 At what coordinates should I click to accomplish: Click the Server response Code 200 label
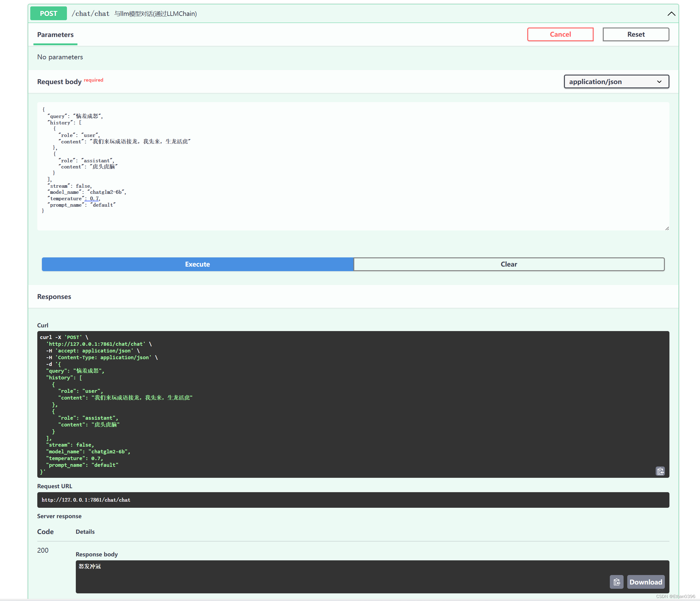pos(43,550)
